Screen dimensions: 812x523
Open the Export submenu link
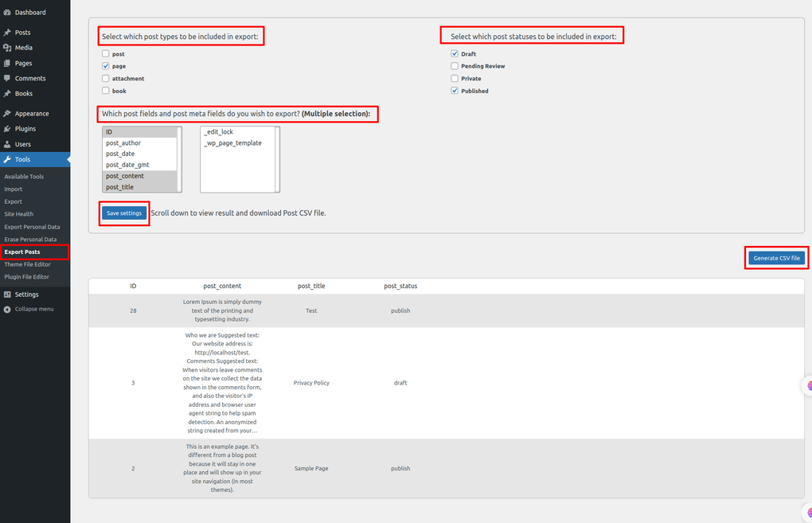tap(14, 201)
